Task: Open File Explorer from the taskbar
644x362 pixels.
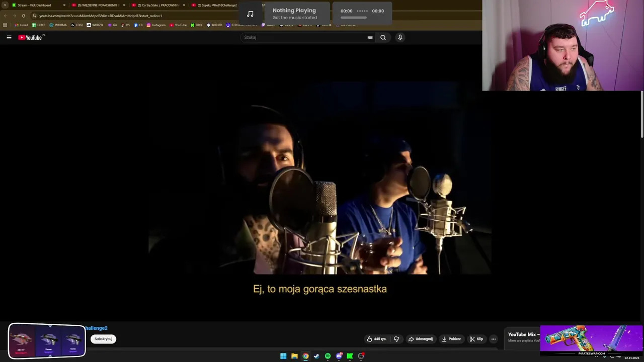Action: click(x=294, y=356)
